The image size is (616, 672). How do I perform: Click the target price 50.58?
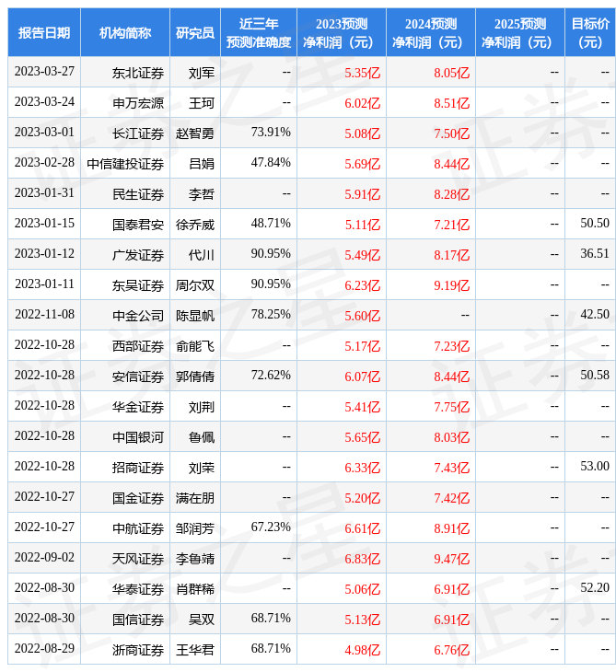pos(595,376)
